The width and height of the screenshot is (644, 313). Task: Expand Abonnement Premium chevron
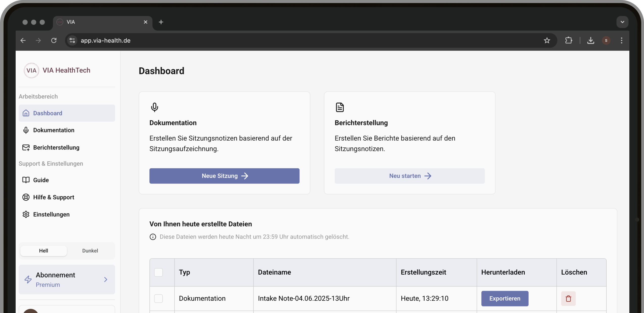106,279
